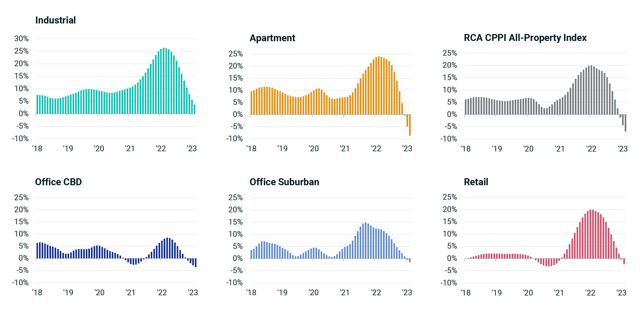Click the Office CBD chart title
This screenshot has width=644, height=322.
(58, 182)
